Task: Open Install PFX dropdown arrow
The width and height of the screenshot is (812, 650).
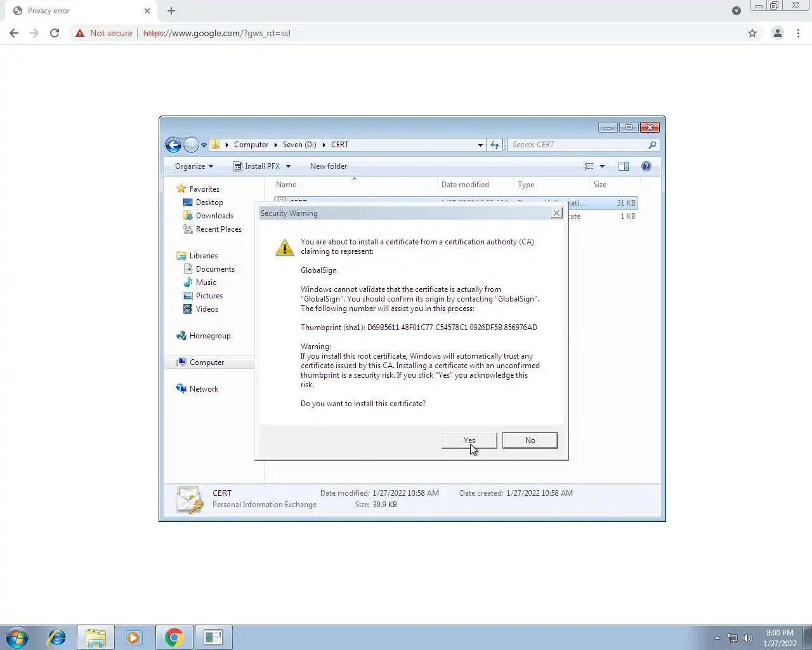Action: 288,166
